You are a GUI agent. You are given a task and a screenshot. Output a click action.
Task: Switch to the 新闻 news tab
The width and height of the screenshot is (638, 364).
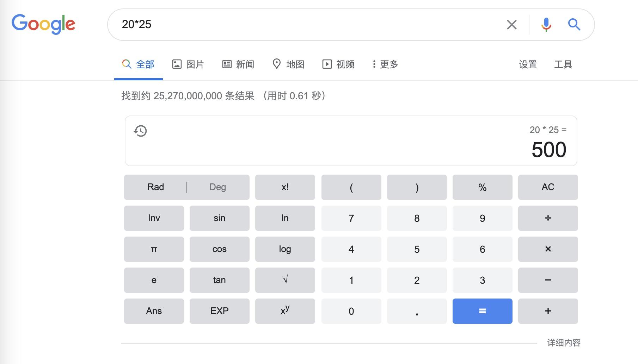[238, 64]
